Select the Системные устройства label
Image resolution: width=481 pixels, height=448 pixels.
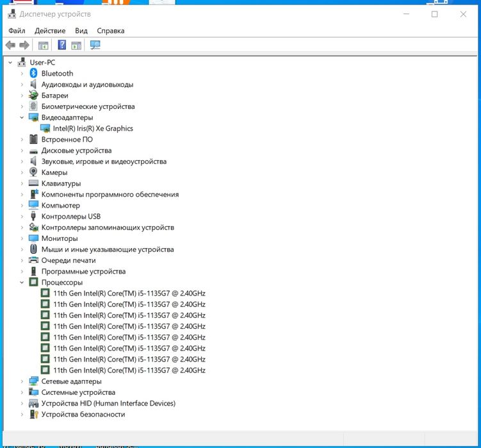pyautogui.click(x=78, y=392)
